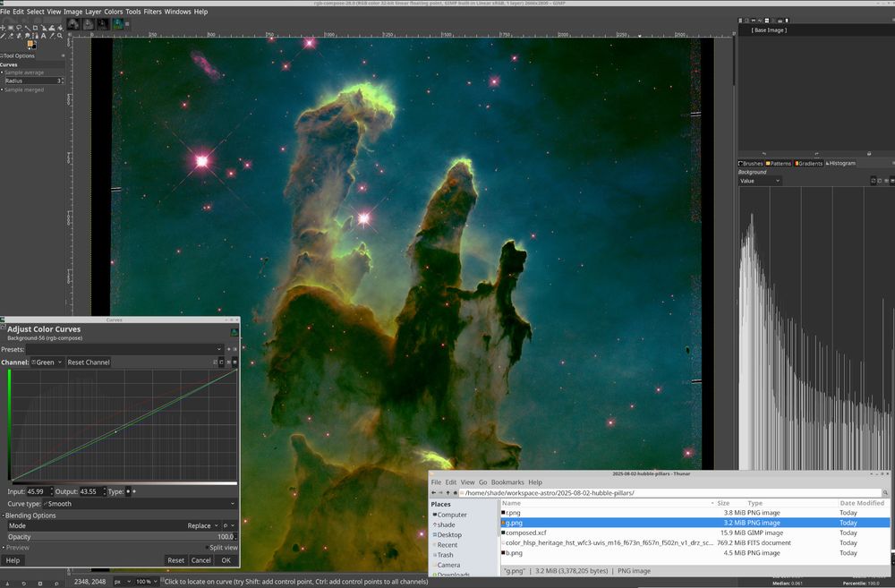
Task: Select the Crop tool in toolbox
Action: point(36,28)
